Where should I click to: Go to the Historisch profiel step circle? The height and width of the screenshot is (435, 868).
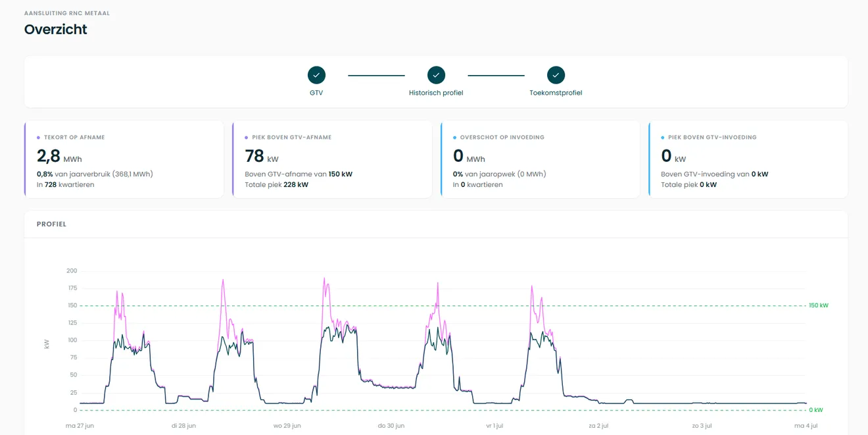coord(436,75)
